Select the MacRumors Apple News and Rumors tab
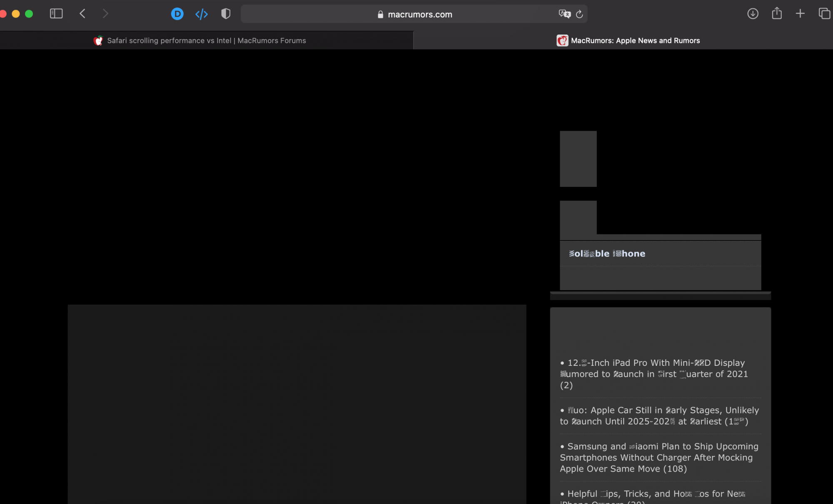Viewport: 833px width, 504px height. [x=623, y=40]
